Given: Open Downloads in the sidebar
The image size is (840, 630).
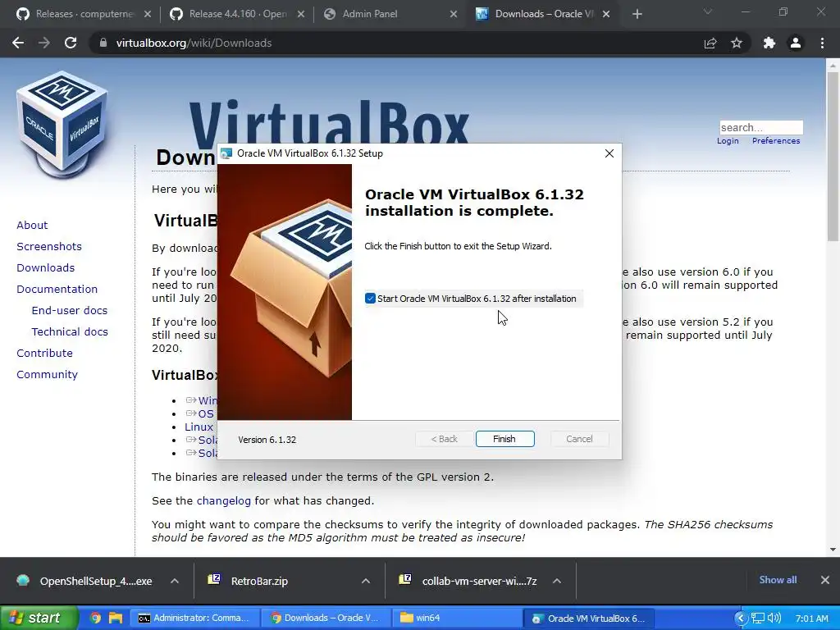Looking at the screenshot, I should [46, 268].
